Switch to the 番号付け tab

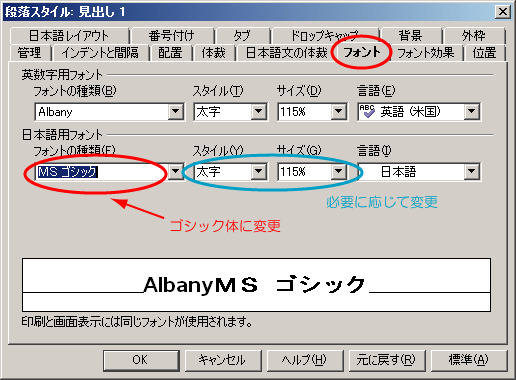(172, 36)
